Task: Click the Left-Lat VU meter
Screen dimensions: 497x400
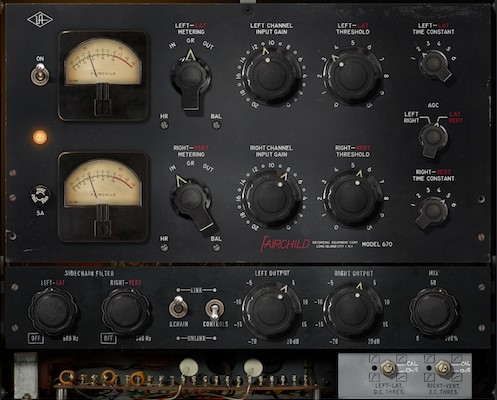Action: pyautogui.click(x=103, y=75)
